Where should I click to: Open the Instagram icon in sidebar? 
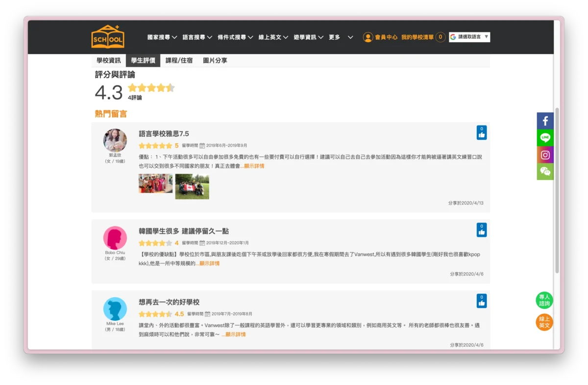[x=545, y=155]
